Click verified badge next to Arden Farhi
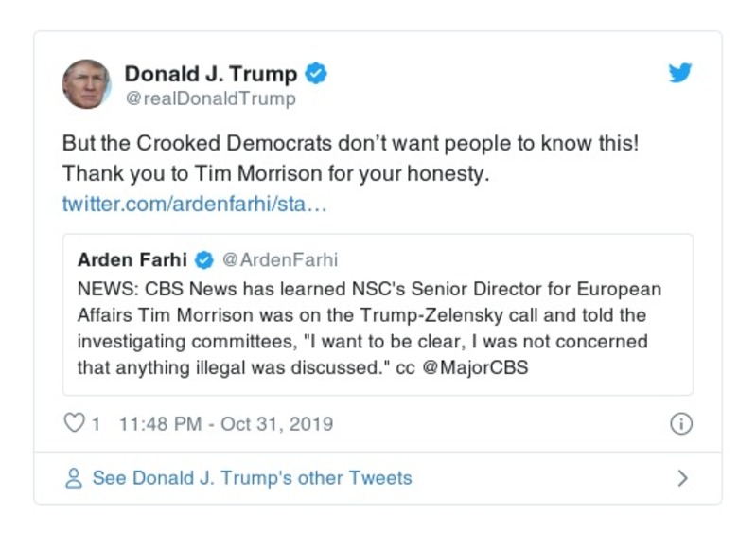The width and height of the screenshot is (756, 552). coord(203,260)
